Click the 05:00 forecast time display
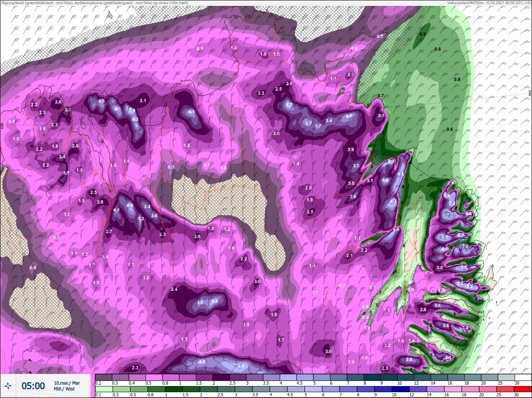This screenshot has width=532, height=398. (33, 386)
